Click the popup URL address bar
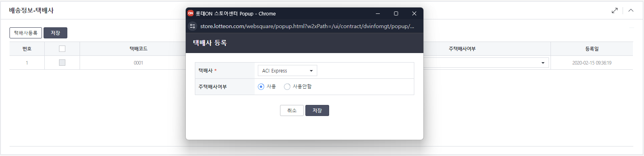Screen dimensions: 644x156 (307, 26)
